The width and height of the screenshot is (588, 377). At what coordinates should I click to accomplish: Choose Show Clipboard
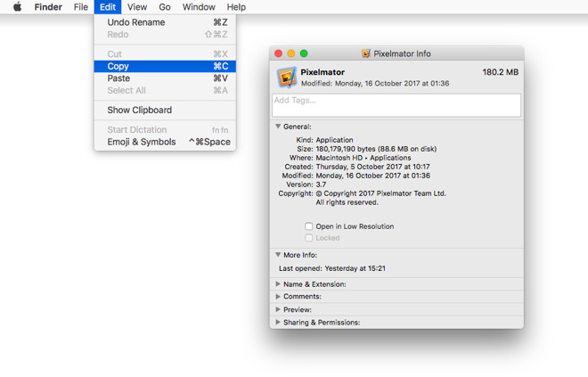click(x=165, y=110)
